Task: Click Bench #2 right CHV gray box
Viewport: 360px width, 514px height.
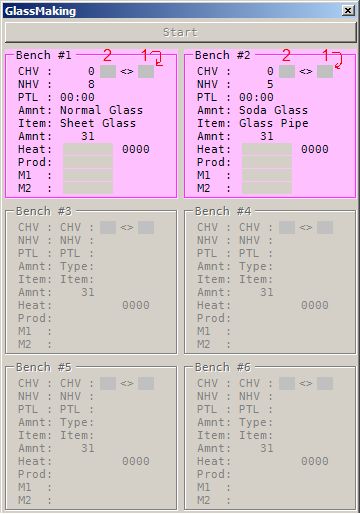Action: pyautogui.click(x=325, y=71)
